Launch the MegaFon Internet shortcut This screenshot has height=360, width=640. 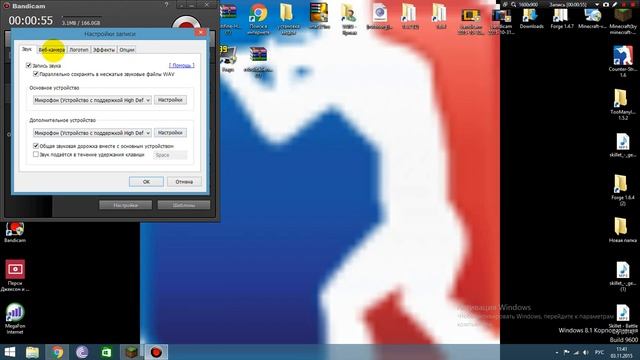point(15,319)
